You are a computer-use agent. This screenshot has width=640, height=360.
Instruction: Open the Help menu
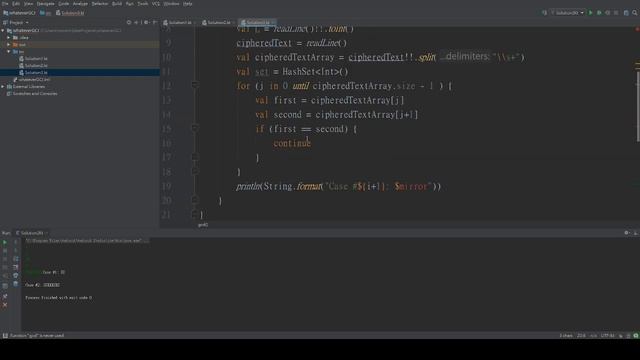point(187,4)
